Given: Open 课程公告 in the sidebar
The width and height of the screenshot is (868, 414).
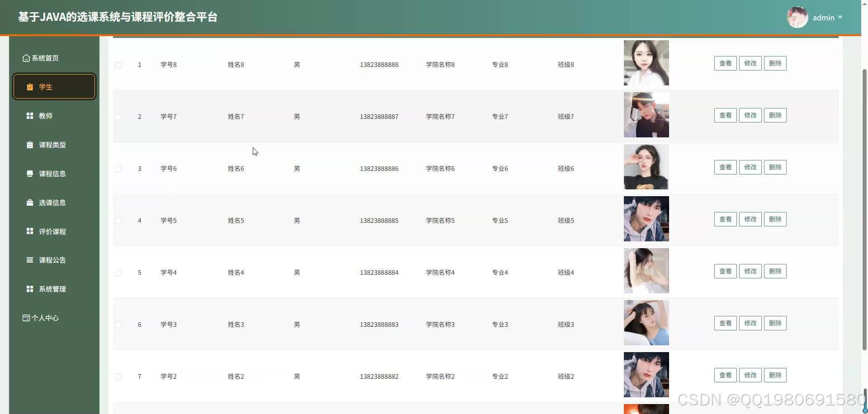Looking at the screenshot, I should pyautogui.click(x=54, y=260).
